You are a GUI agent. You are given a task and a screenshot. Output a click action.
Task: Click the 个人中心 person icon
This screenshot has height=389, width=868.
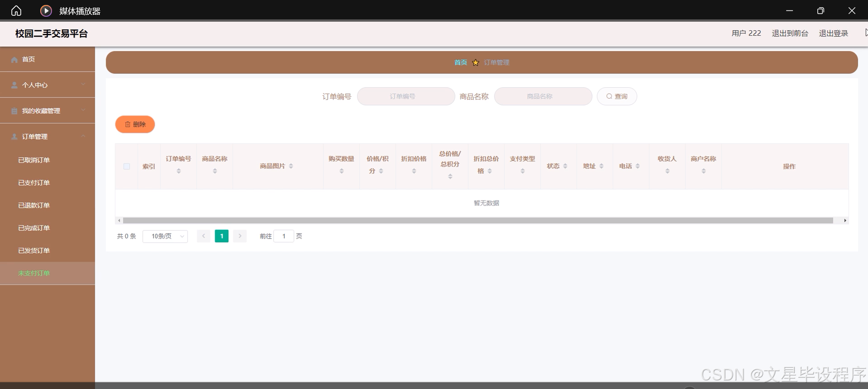[x=14, y=85]
